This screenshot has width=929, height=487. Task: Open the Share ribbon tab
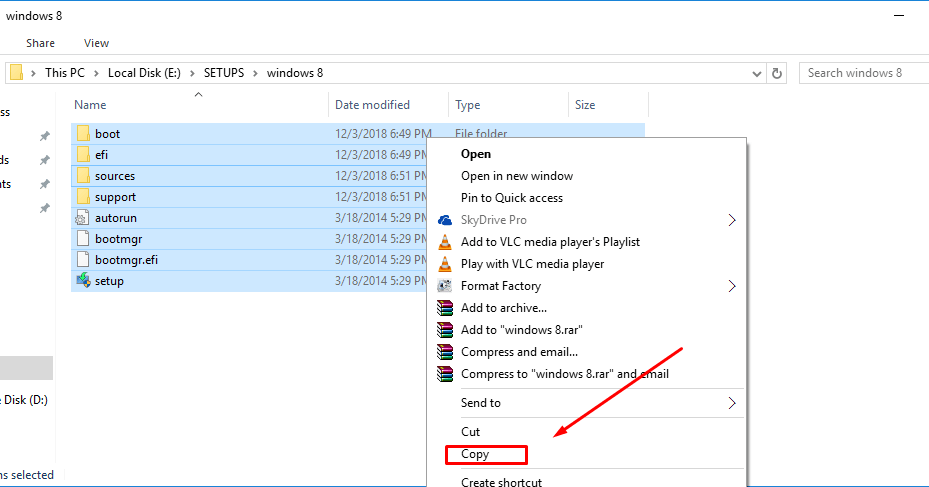click(x=41, y=43)
